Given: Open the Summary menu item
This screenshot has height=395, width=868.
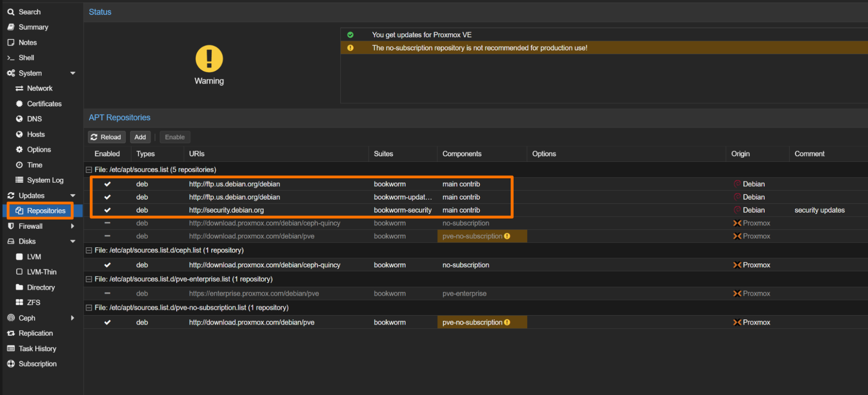Looking at the screenshot, I should coord(33,27).
